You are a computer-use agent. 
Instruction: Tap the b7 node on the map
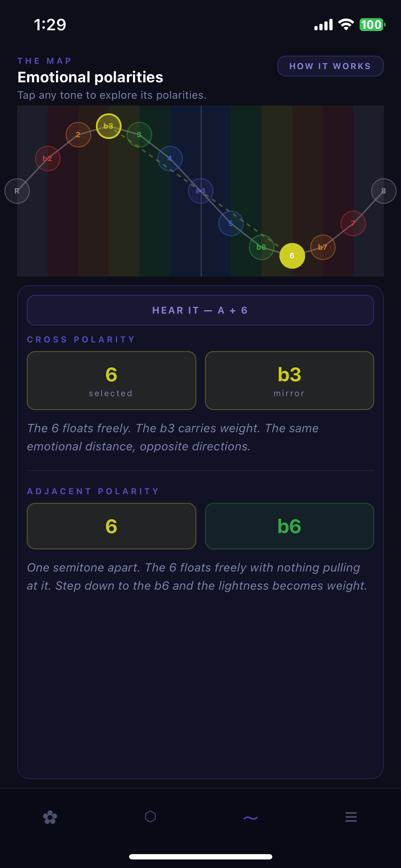[323, 247]
